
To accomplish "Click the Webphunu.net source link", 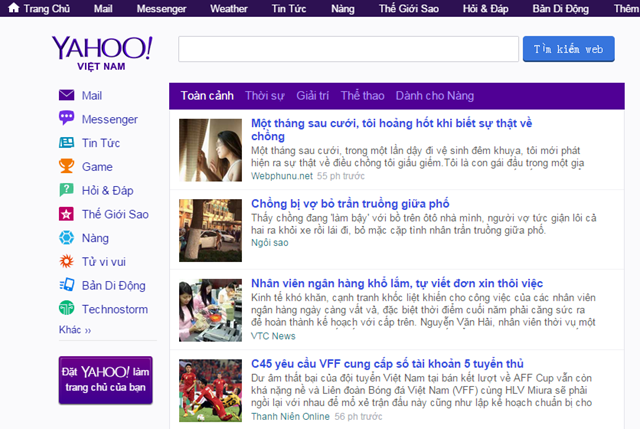I will (282, 176).
